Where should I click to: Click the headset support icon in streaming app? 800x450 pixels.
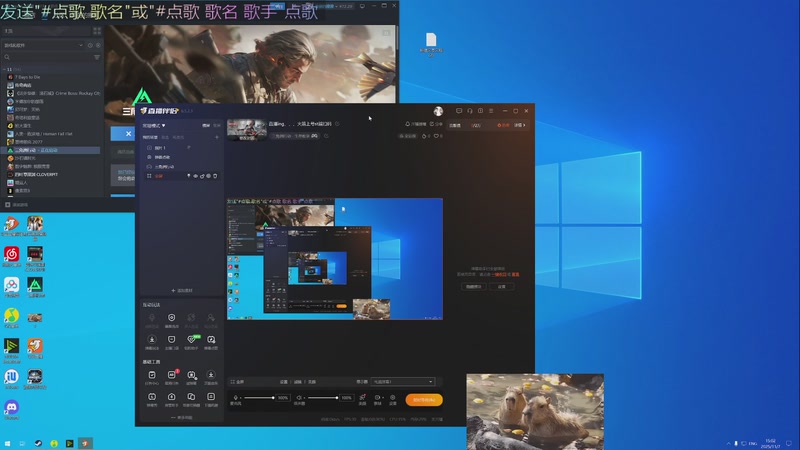(469, 111)
